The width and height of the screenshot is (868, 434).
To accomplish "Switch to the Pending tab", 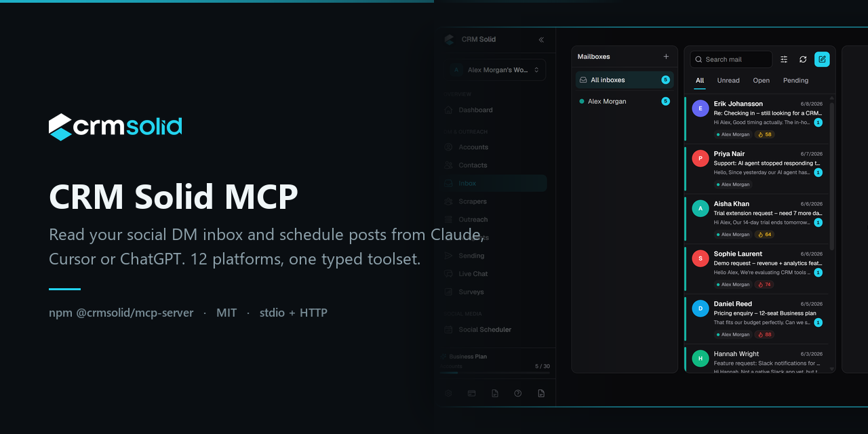I will click(x=795, y=81).
